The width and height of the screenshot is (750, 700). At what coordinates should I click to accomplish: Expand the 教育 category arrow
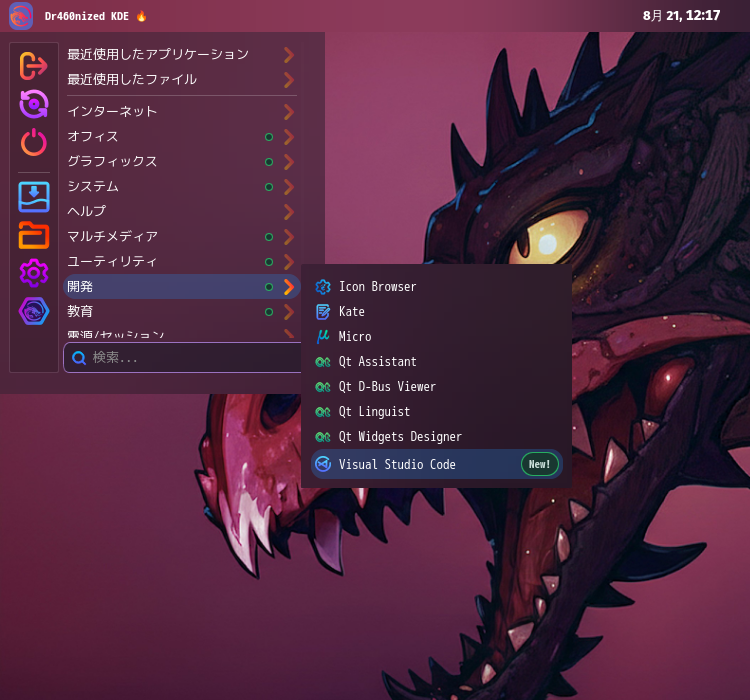tap(288, 311)
